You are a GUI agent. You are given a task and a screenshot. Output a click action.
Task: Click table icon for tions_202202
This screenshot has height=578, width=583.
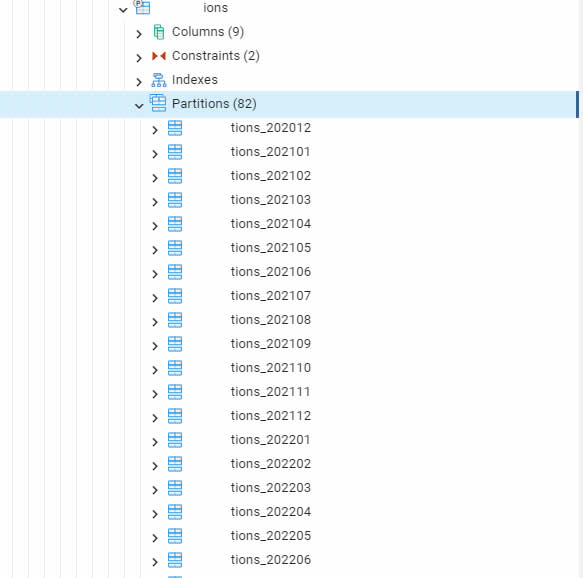click(175, 464)
